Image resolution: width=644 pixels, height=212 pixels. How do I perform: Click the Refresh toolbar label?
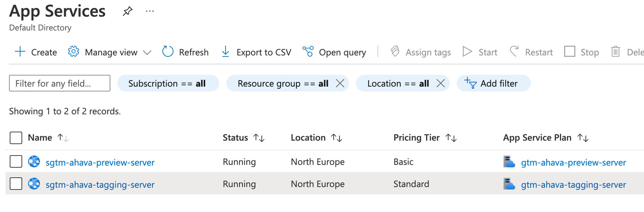(x=194, y=52)
